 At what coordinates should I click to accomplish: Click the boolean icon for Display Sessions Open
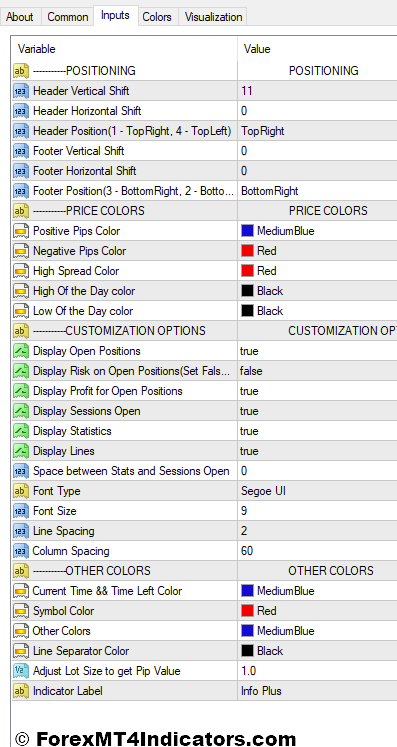pyautogui.click(x=21, y=411)
